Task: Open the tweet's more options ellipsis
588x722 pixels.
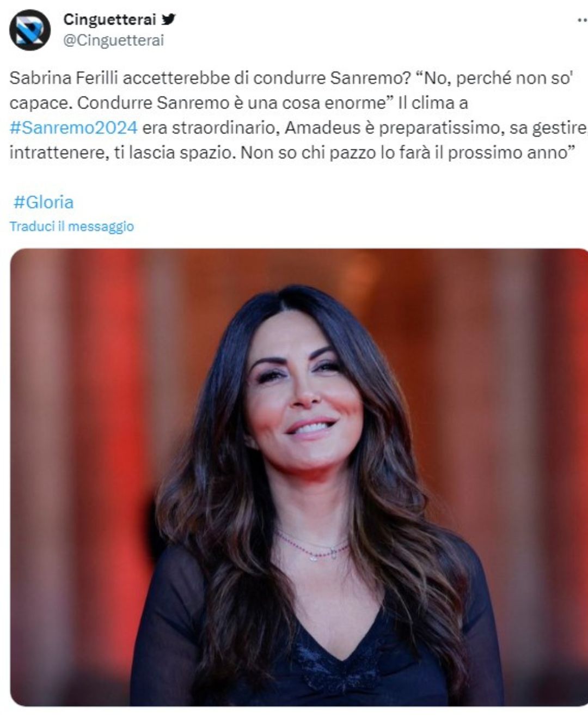Action: tap(582, 20)
